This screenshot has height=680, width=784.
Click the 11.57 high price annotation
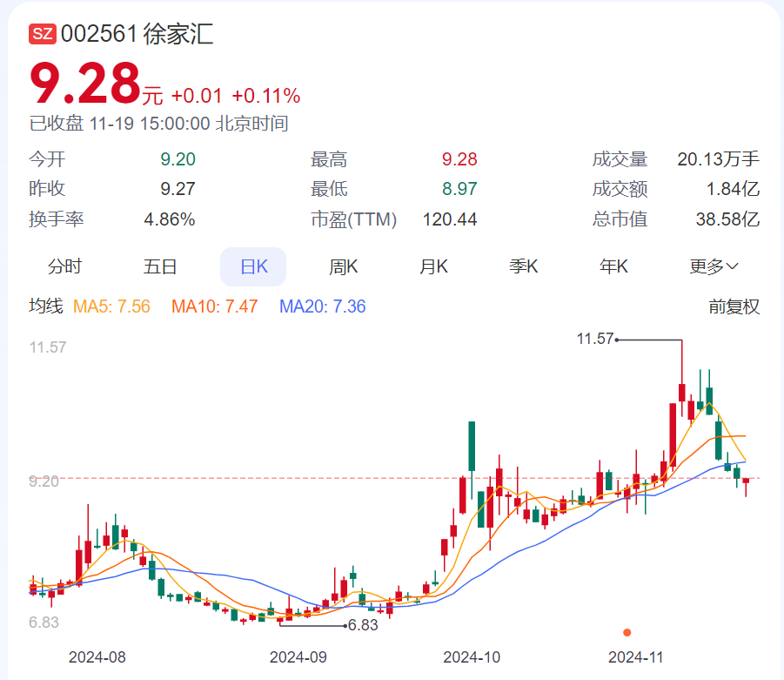pos(595,339)
